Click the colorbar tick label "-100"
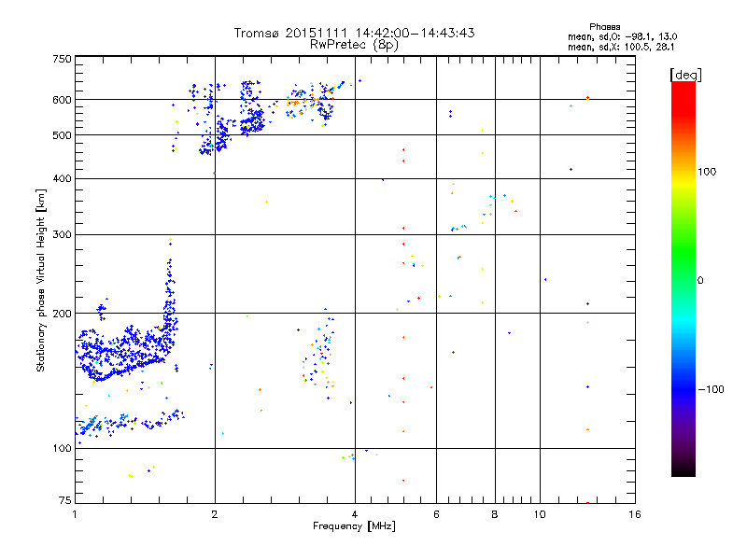The width and height of the screenshot is (747, 560). pos(711,389)
